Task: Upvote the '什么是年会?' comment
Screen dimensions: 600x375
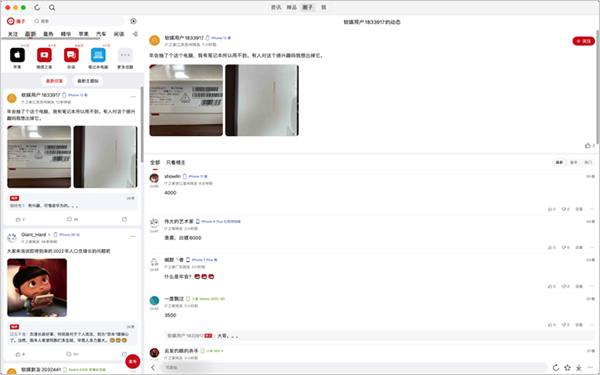Action: tap(551, 287)
